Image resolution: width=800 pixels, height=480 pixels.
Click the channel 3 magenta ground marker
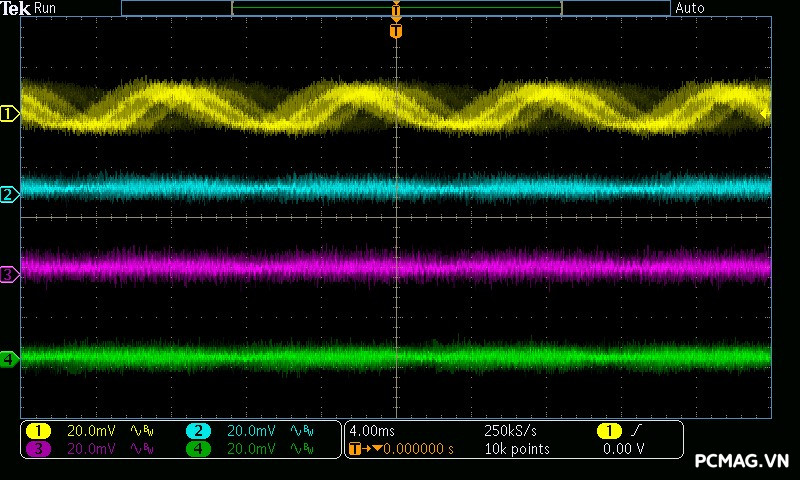point(9,273)
